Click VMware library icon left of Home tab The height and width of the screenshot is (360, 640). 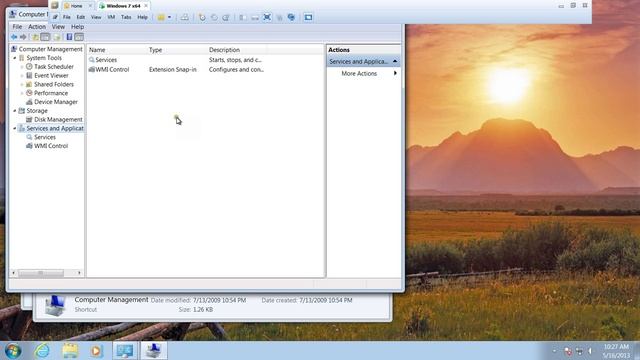point(55,6)
